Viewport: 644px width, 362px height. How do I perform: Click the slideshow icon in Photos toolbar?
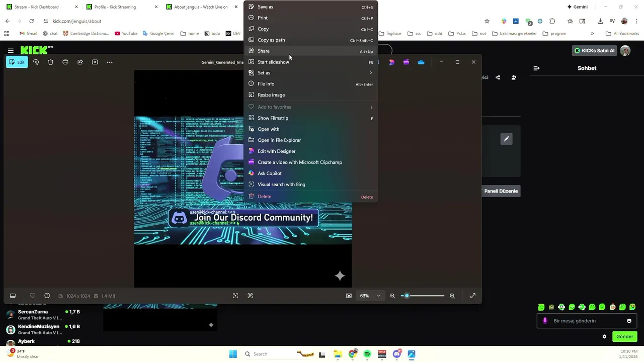(x=95, y=62)
